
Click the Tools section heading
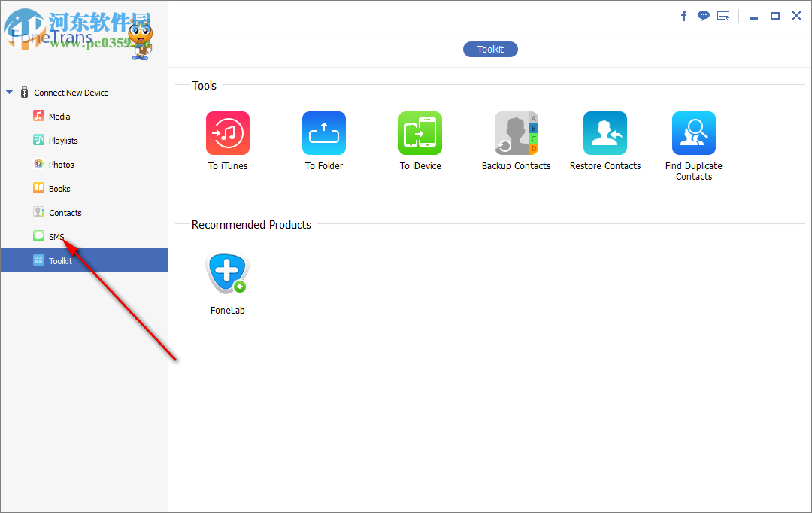click(x=204, y=85)
